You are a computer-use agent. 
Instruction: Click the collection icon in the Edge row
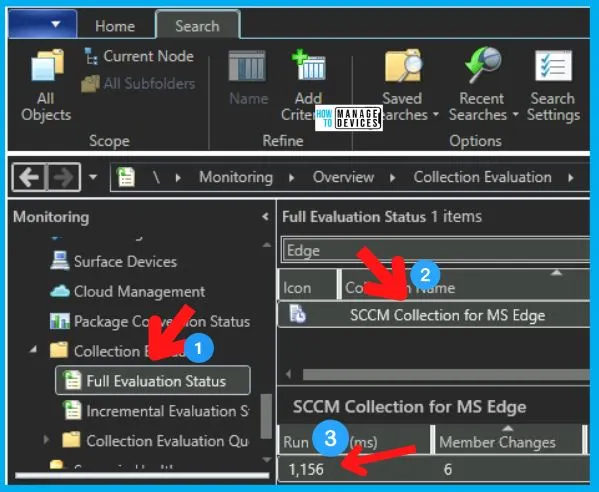[297, 314]
